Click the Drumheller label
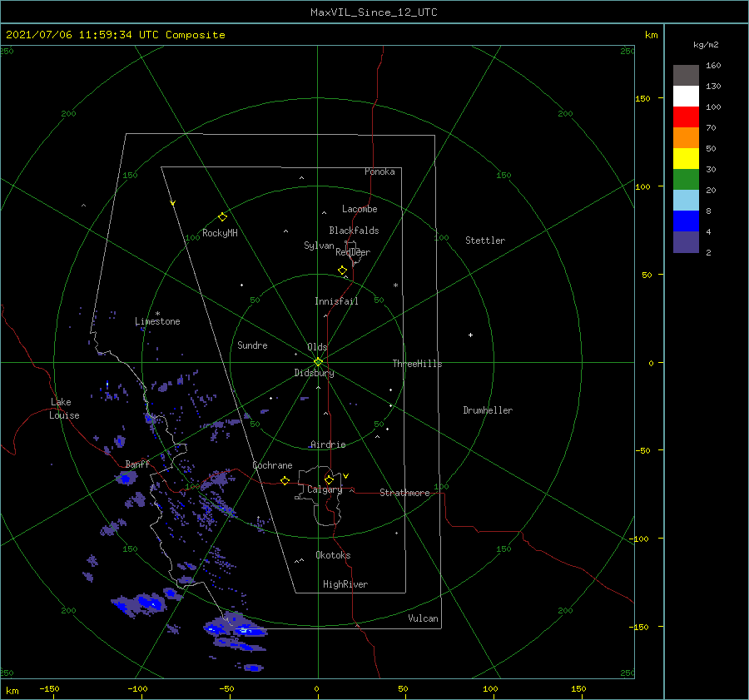 click(488, 410)
